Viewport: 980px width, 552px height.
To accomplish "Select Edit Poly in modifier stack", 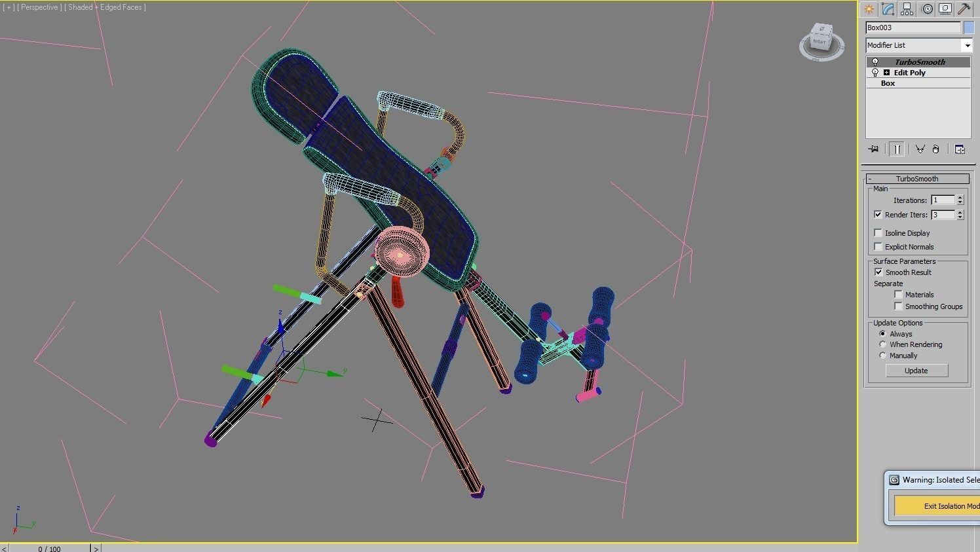I will tap(909, 73).
